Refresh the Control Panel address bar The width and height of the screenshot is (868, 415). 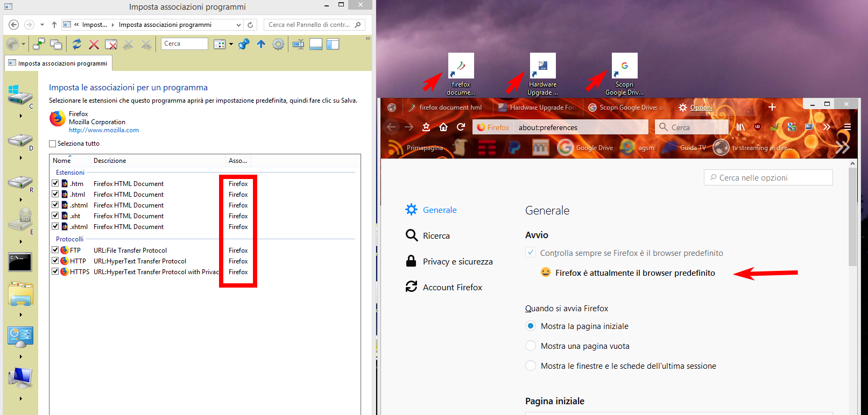pos(250,25)
